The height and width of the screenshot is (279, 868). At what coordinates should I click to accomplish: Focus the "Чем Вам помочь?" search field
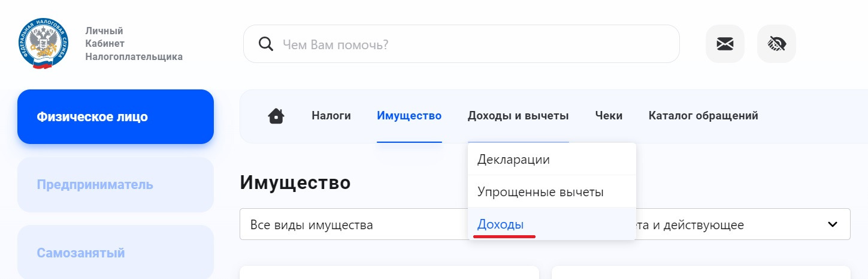(x=467, y=44)
